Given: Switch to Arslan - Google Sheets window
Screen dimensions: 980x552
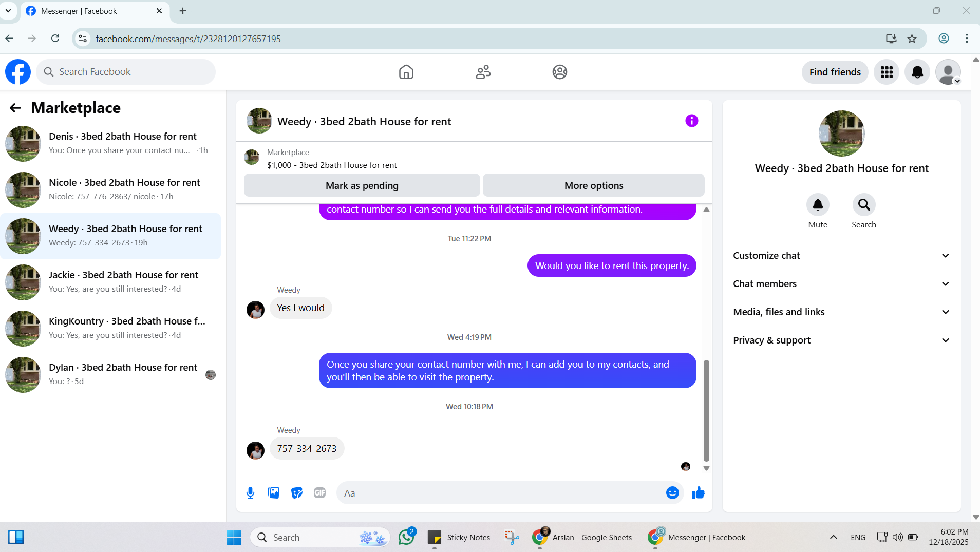Looking at the screenshot, I should pyautogui.click(x=583, y=538).
